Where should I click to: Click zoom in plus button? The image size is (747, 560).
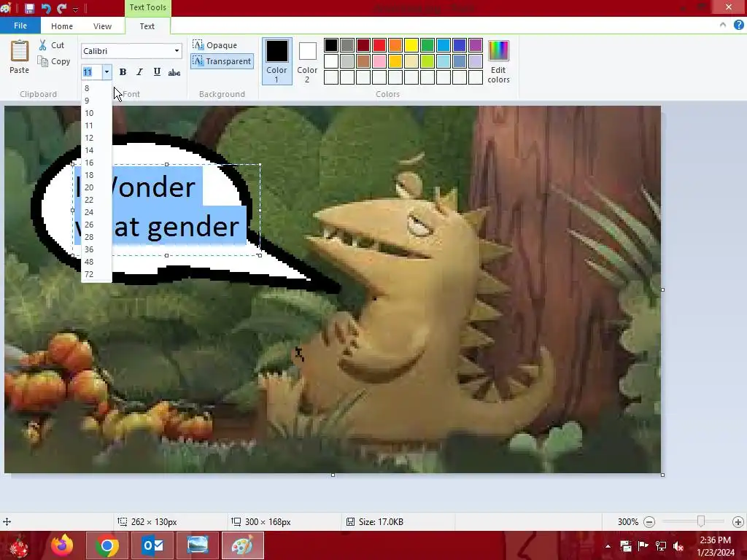[738, 522]
